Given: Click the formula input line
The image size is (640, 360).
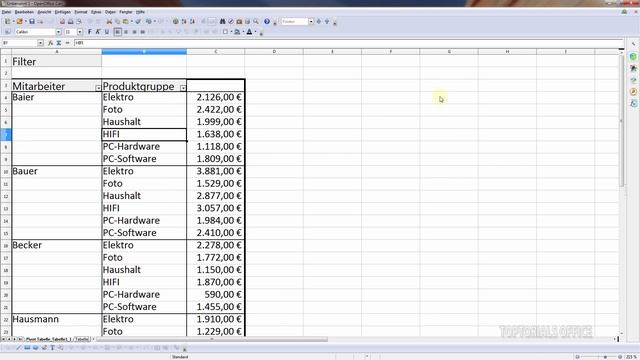Looking at the screenshot, I should tap(348, 43).
